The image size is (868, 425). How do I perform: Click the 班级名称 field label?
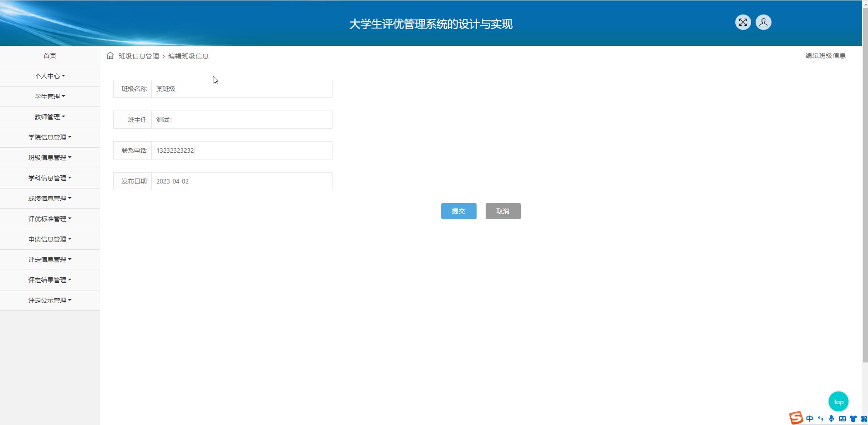click(x=134, y=89)
